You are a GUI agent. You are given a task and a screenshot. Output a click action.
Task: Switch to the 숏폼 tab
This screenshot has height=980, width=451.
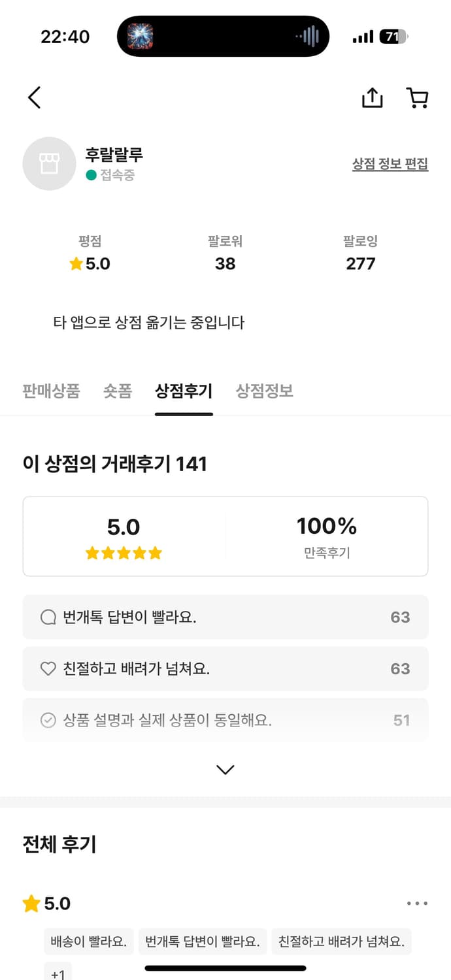pos(118,391)
